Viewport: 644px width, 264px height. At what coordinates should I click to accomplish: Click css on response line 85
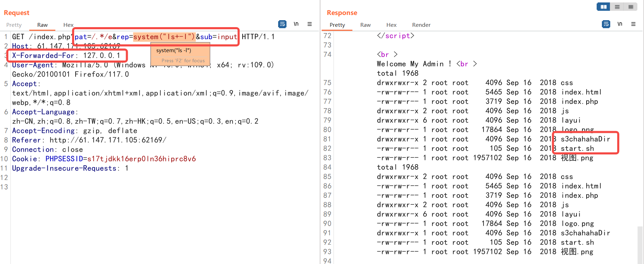point(567,177)
